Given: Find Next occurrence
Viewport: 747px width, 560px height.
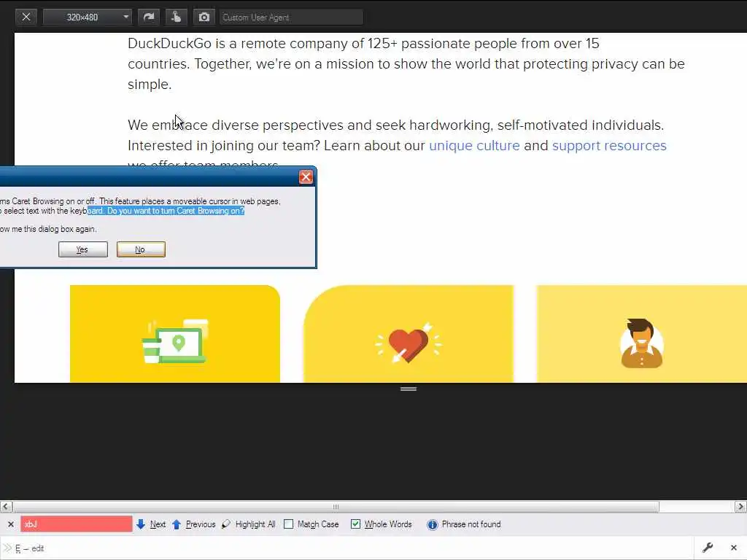Looking at the screenshot, I should click(151, 524).
